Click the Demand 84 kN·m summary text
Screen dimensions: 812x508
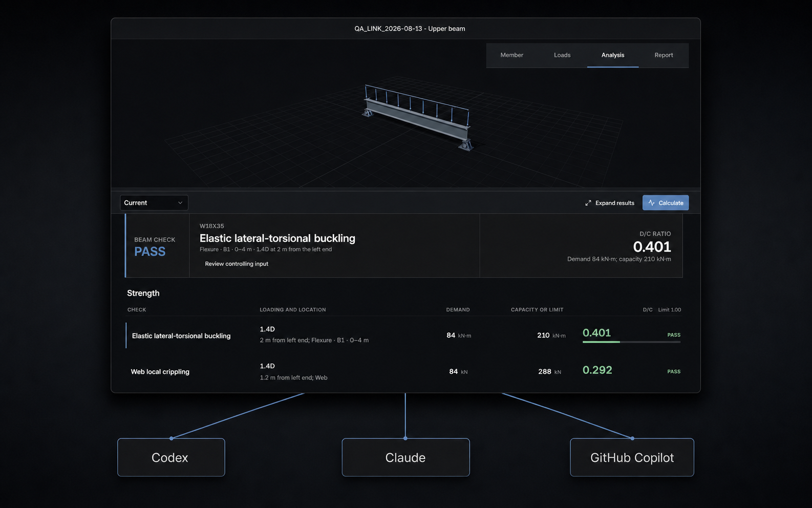point(619,259)
